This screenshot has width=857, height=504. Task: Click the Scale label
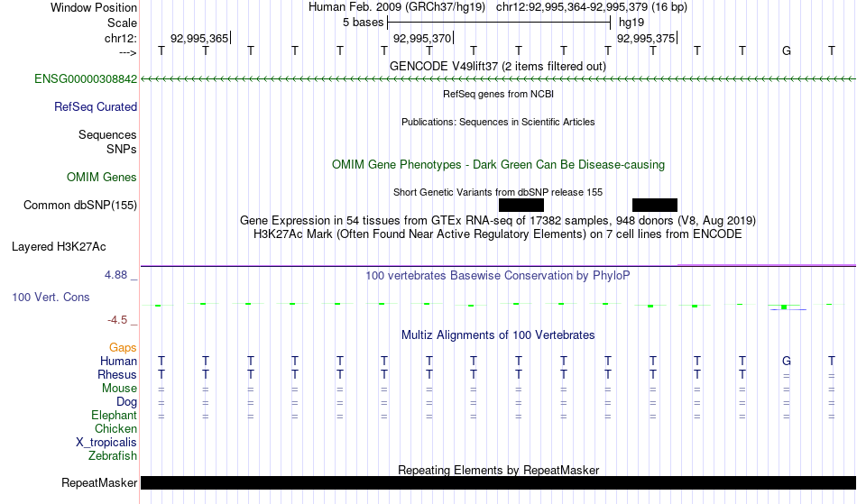pos(123,23)
